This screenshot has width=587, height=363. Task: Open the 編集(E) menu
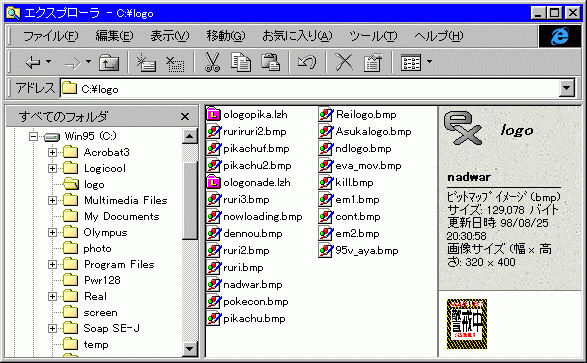114,36
